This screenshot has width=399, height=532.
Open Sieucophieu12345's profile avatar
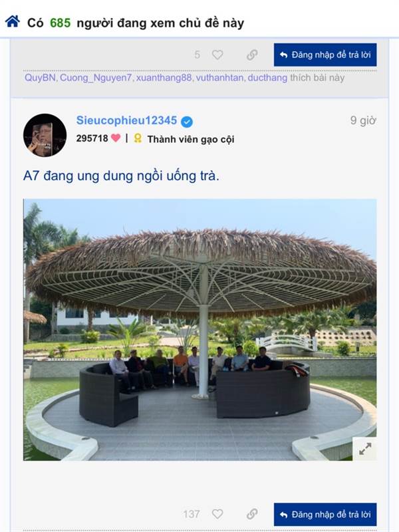45,135
